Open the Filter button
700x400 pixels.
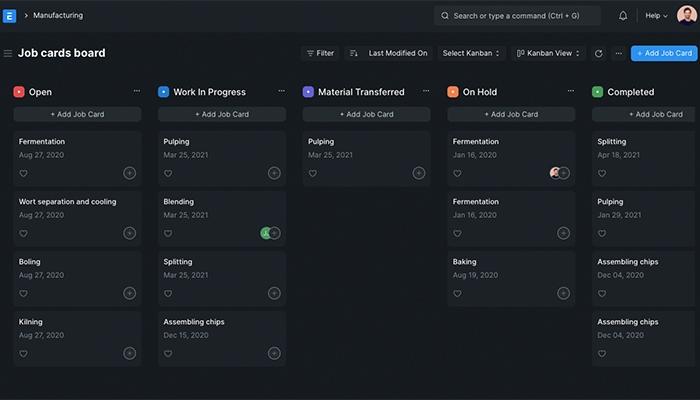320,53
